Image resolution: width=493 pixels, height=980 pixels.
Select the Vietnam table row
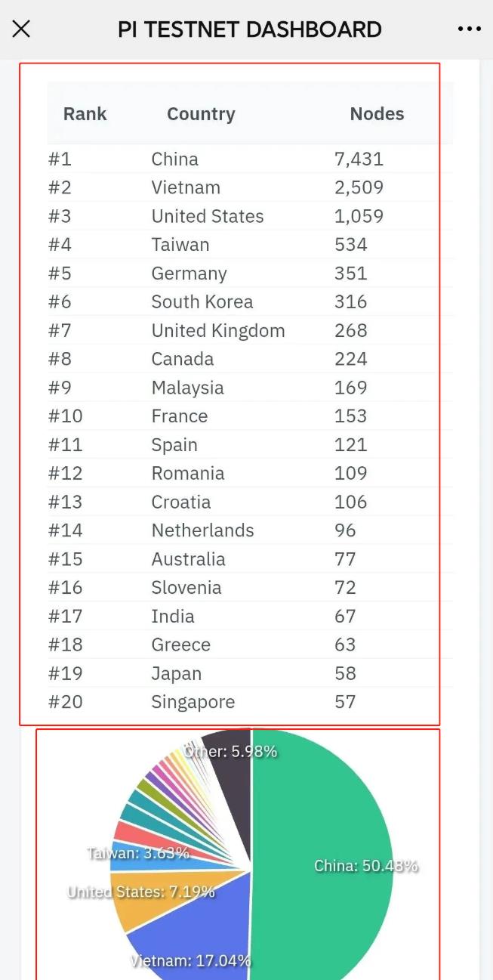(x=251, y=187)
